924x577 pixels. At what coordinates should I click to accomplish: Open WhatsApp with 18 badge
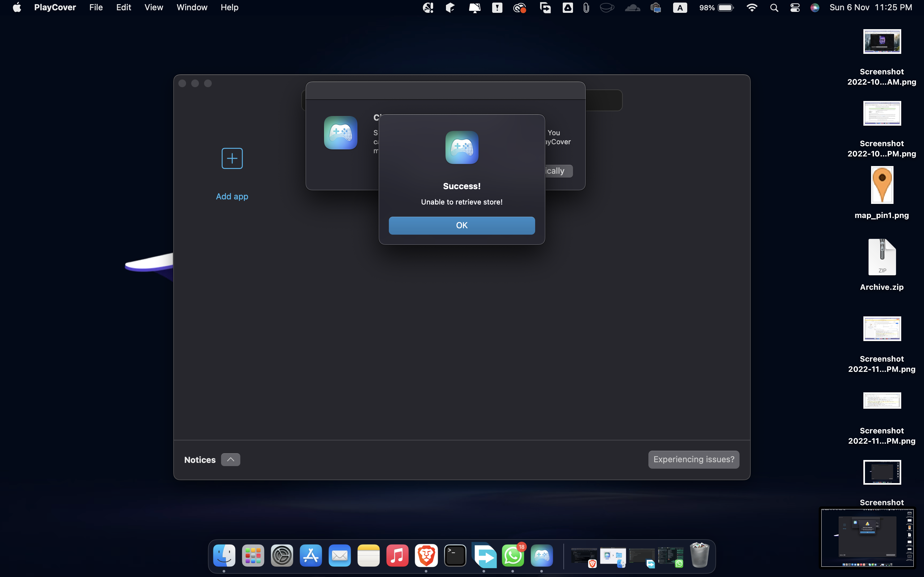[x=513, y=556]
